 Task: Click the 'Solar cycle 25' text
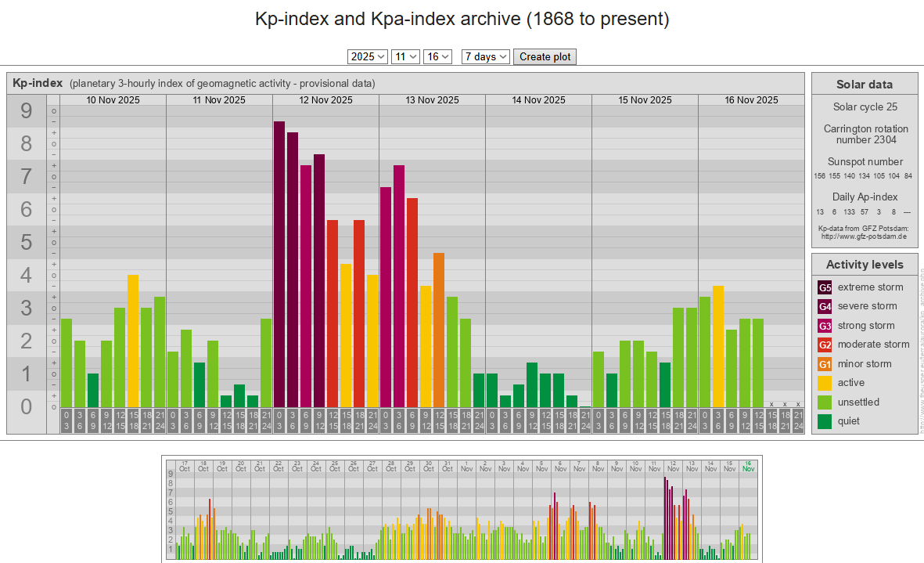(865, 106)
